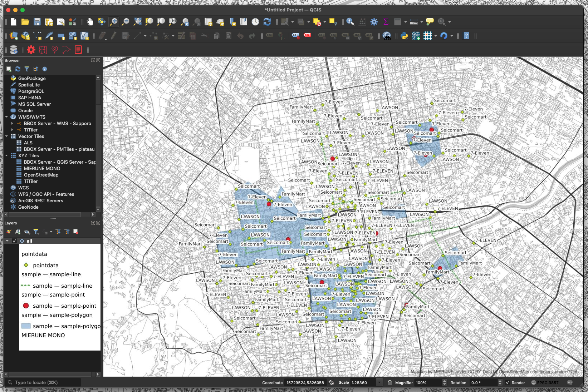Click the New GeoPackage Layer icon
This screenshot has height=392, width=588.
(25, 36)
